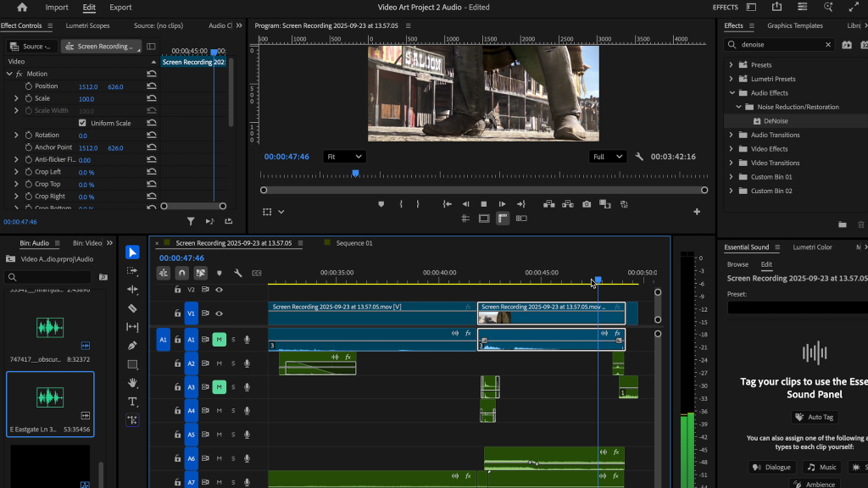Image resolution: width=868 pixels, height=488 pixels.
Task: Click the Program Monitor playhead marker
Action: coord(355,173)
